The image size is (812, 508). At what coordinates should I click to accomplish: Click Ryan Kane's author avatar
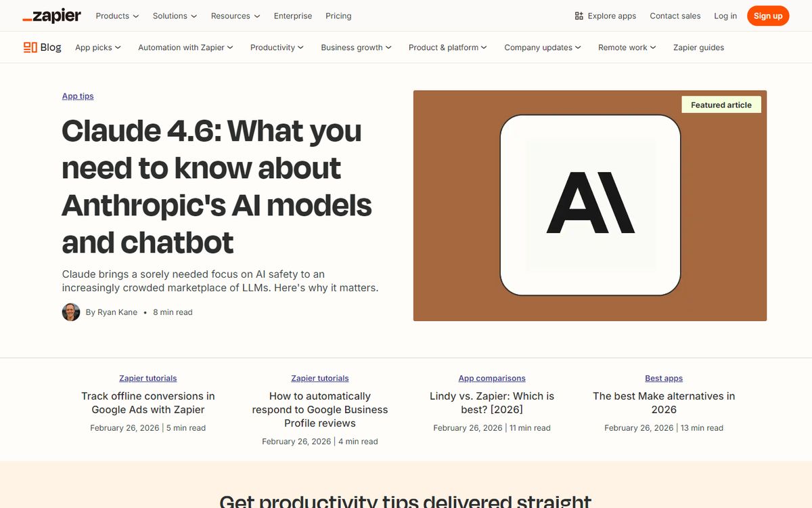pyautogui.click(x=71, y=312)
